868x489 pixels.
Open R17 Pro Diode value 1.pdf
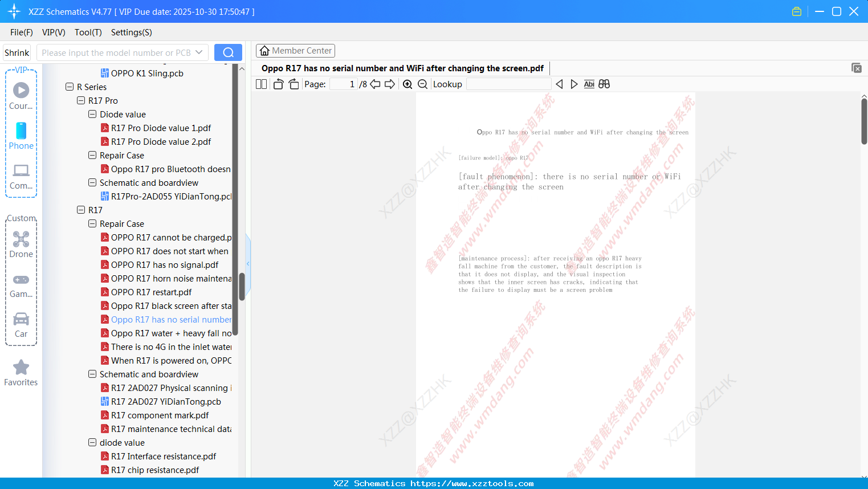(156, 128)
